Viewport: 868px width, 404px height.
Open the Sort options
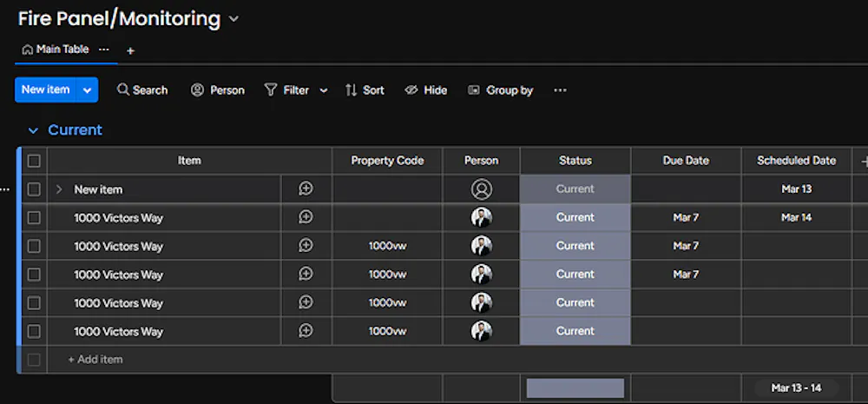365,90
